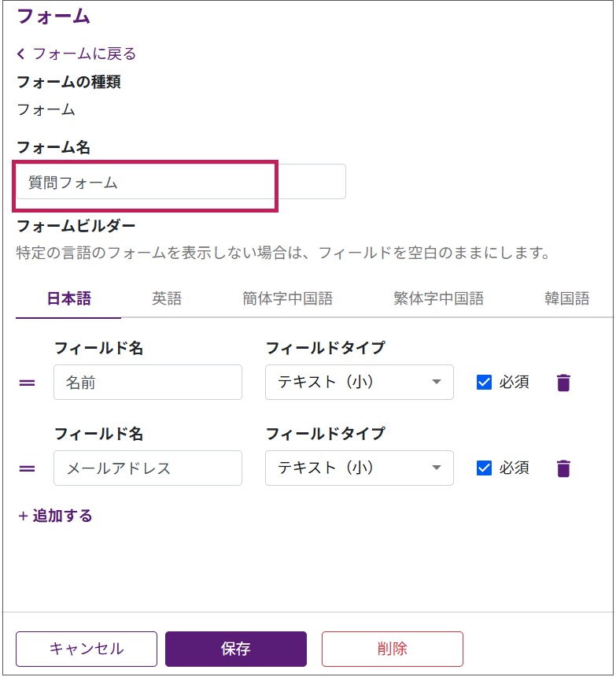Viewport: 616px width, 677px height.
Task: Click the back chevron beside フォームに戻る
Action: pos(21,54)
